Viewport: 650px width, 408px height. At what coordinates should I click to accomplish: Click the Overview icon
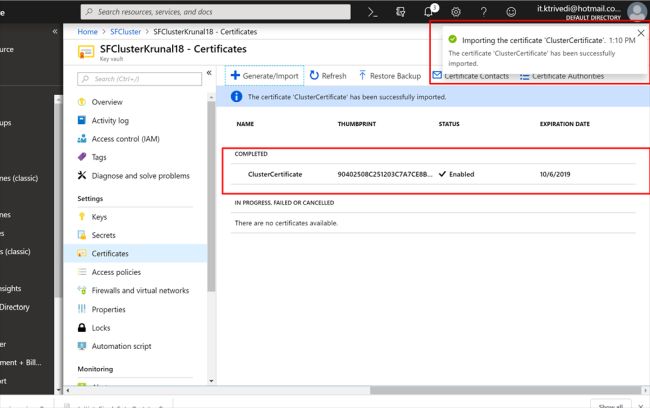tap(82, 102)
